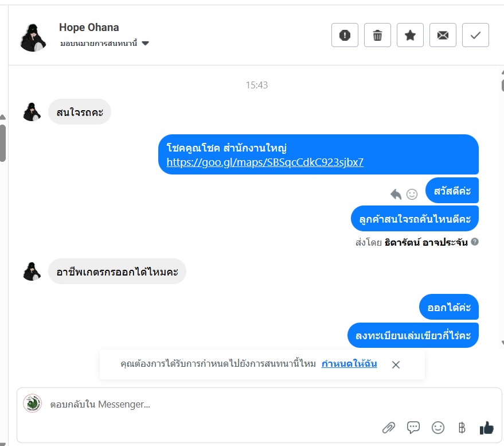Screen dimensions: 504x446
Task: Star this conversation for follow-up
Action: 410,35
